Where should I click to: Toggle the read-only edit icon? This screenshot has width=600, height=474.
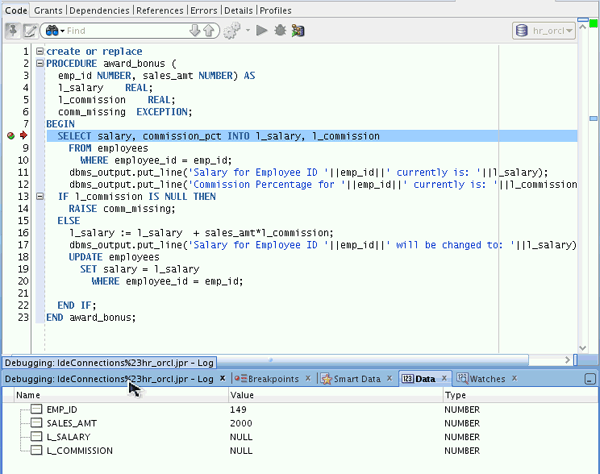(30, 31)
